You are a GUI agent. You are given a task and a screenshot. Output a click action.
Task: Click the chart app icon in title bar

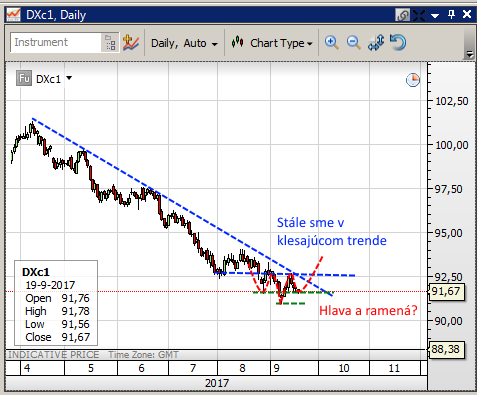(x=14, y=15)
